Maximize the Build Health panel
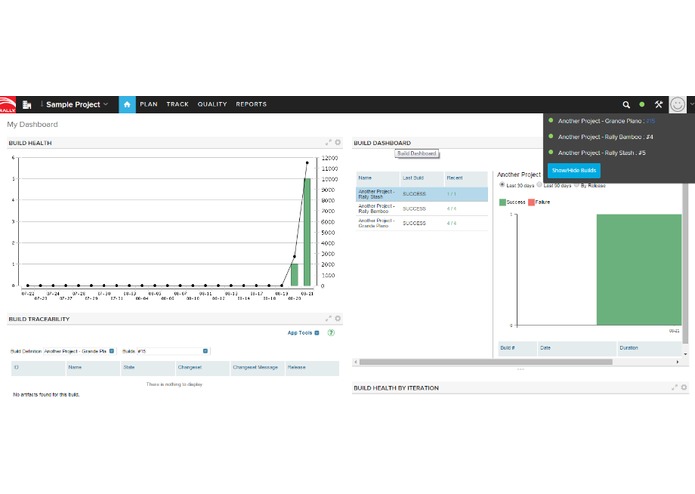Image resolution: width=695 pixels, height=494 pixels. coord(328,142)
